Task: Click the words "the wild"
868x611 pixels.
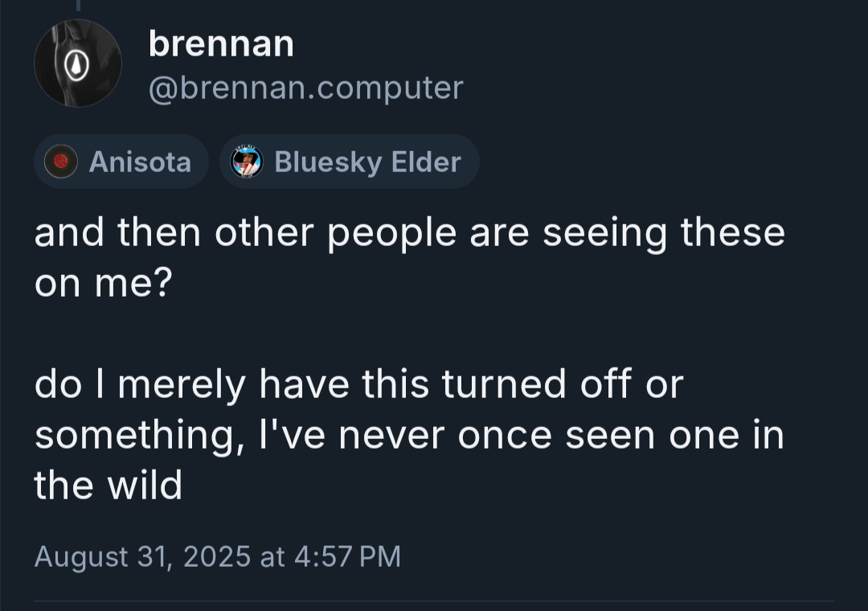Action: click(x=108, y=486)
